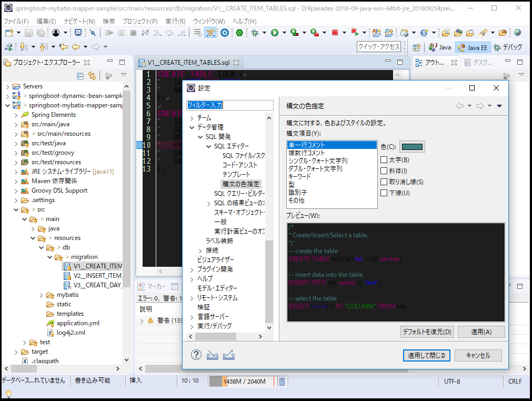
Task: Collapse the データ管理 tree node
Action: click(x=192, y=127)
